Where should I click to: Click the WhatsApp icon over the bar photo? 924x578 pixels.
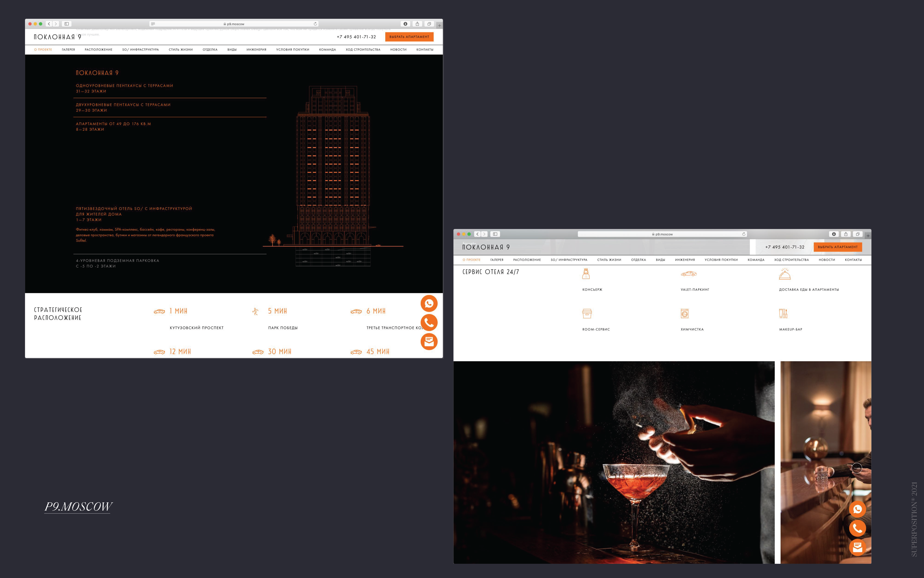pyautogui.click(x=857, y=509)
